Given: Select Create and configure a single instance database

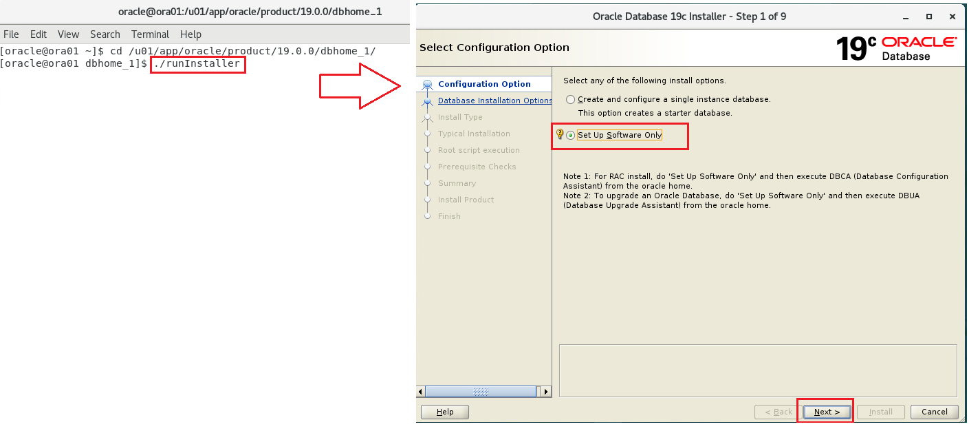Looking at the screenshot, I should click(x=570, y=100).
